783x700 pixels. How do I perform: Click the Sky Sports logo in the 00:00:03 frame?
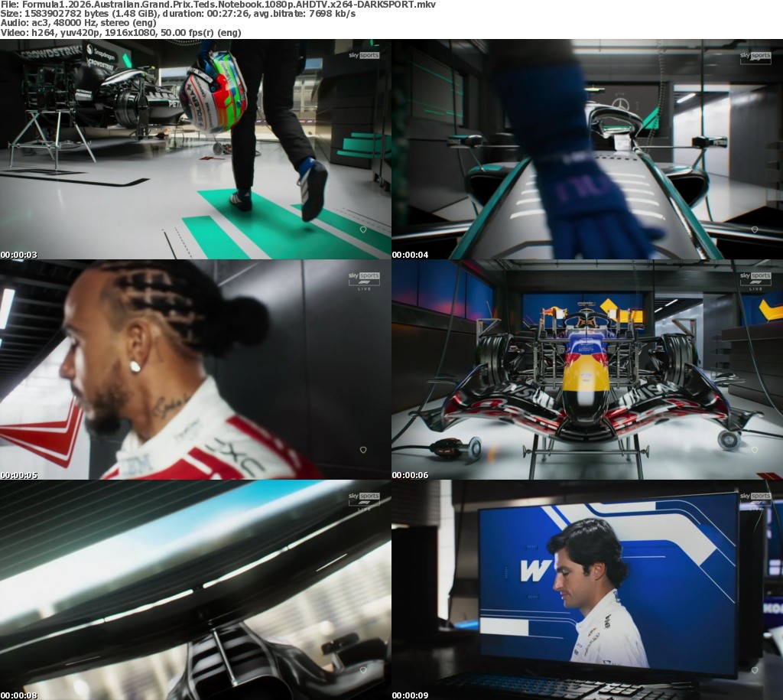364,56
